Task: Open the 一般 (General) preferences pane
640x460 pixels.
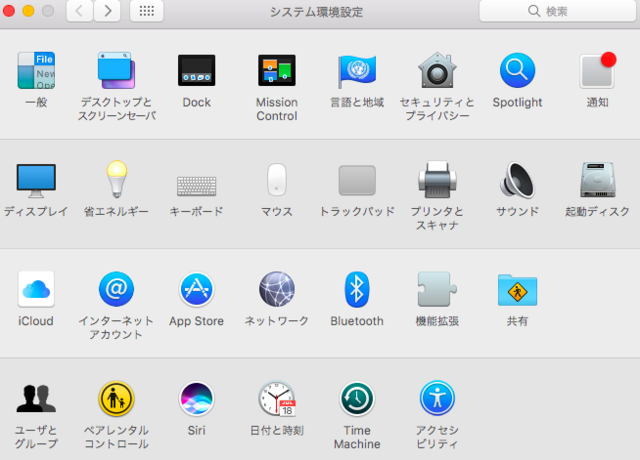Action: [36, 71]
